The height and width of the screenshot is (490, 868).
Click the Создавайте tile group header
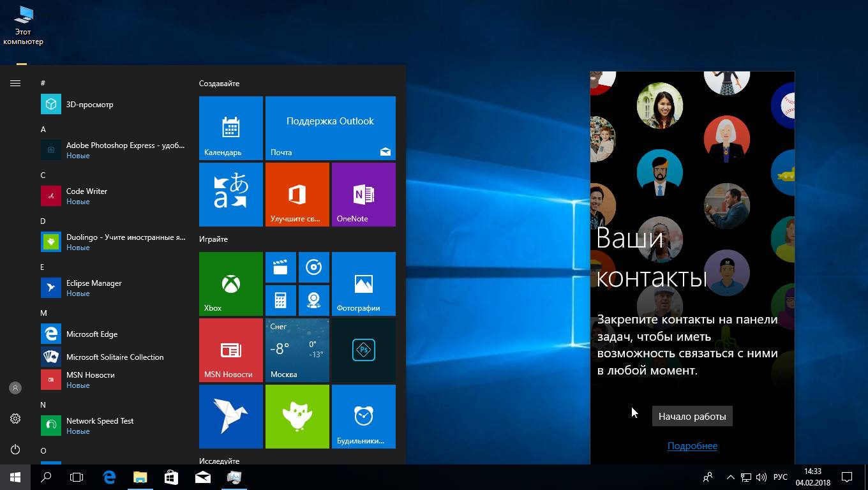coord(219,84)
